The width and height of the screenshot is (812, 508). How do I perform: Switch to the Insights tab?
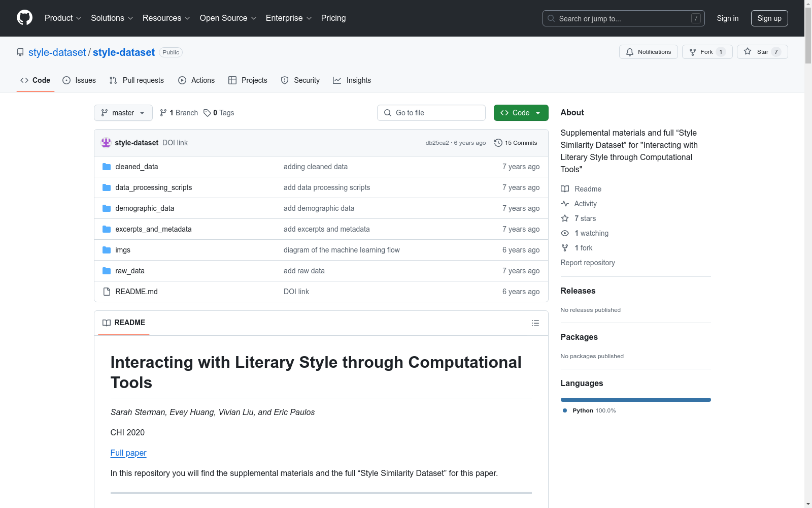[x=352, y=80]
